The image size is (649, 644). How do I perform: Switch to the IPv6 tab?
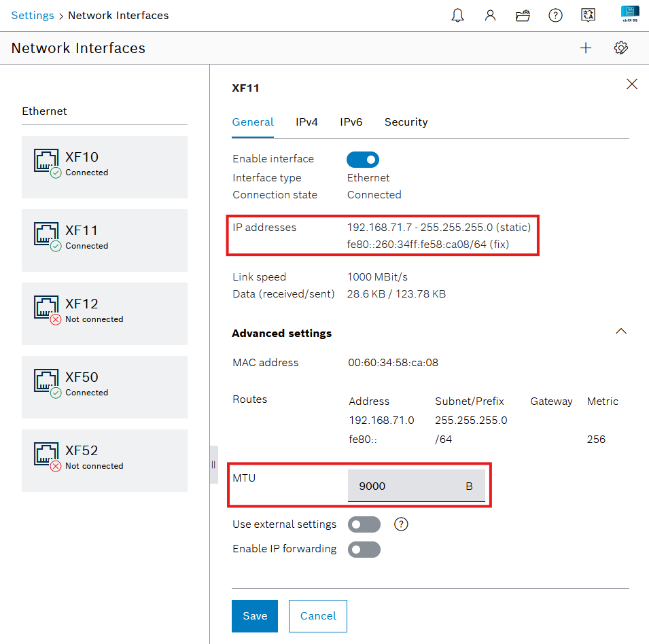click(351, 122)
